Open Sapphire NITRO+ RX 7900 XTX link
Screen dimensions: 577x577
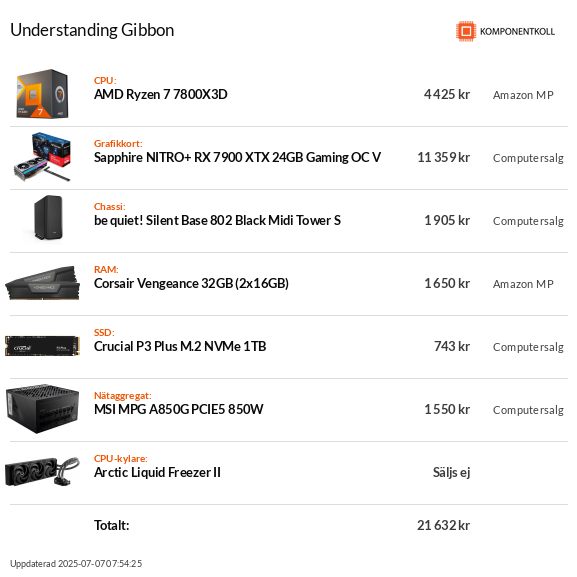click(x=237, y=157)
